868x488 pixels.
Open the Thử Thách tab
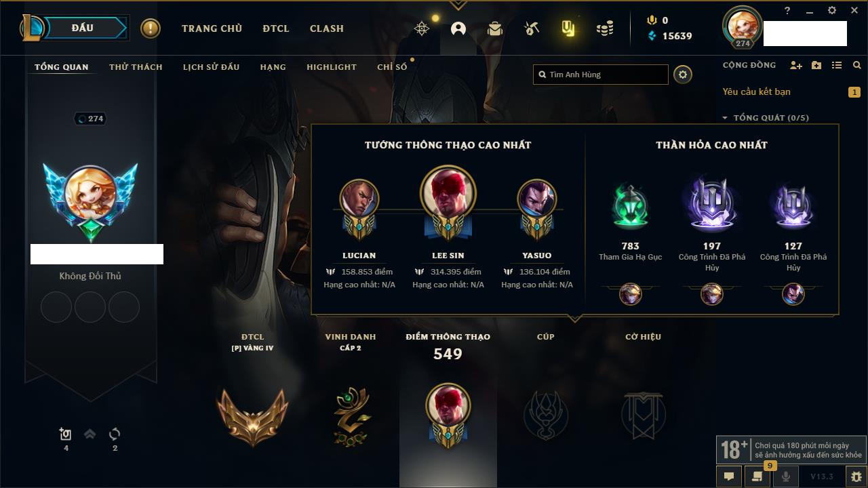point(136,67)
